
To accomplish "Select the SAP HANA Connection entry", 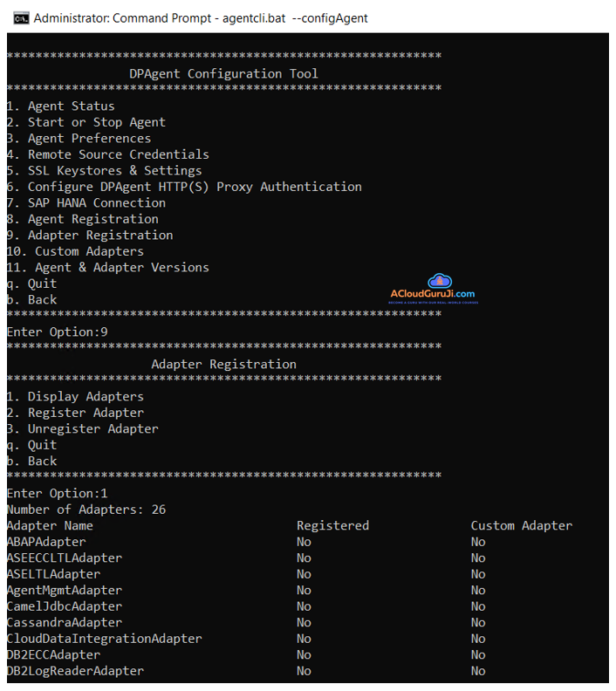I will pyautogui.click(x=86, y=202).
